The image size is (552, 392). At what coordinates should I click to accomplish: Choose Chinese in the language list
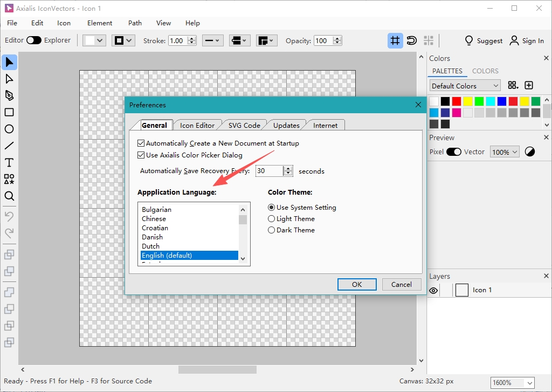point(189,219)
